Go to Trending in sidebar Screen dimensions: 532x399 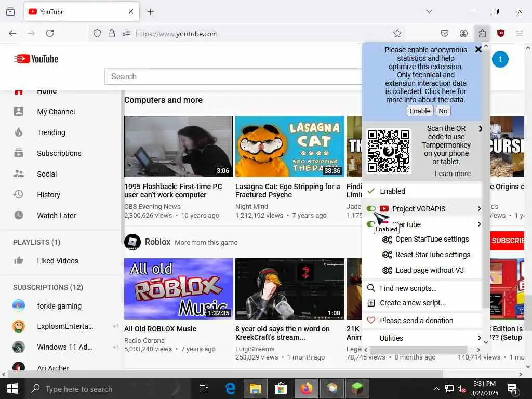[x=51, y=132]
